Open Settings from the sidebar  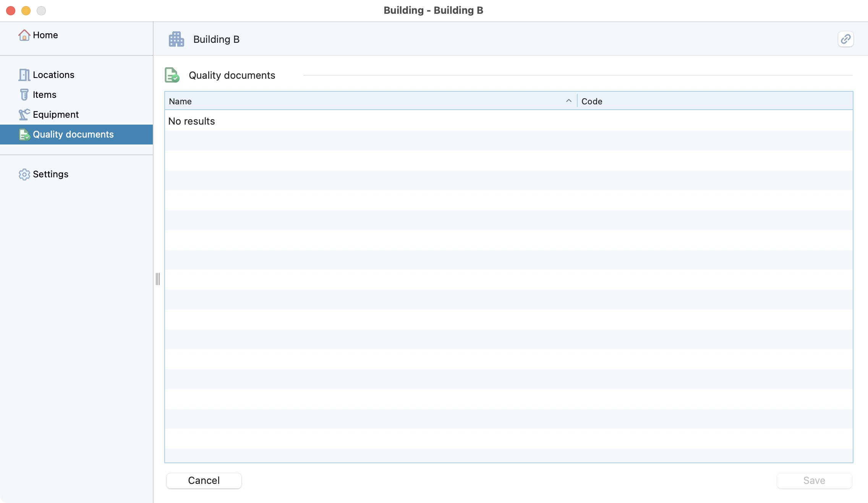tap(76, 174)
